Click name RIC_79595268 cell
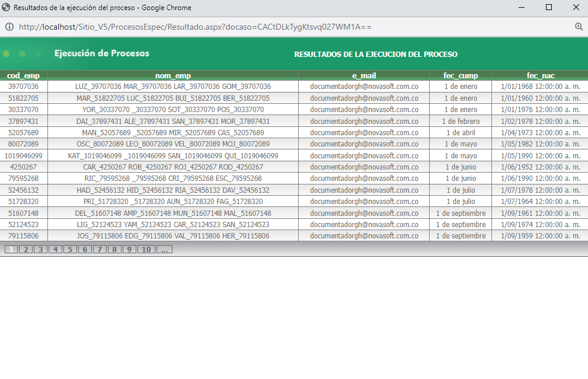 [173, 179]
